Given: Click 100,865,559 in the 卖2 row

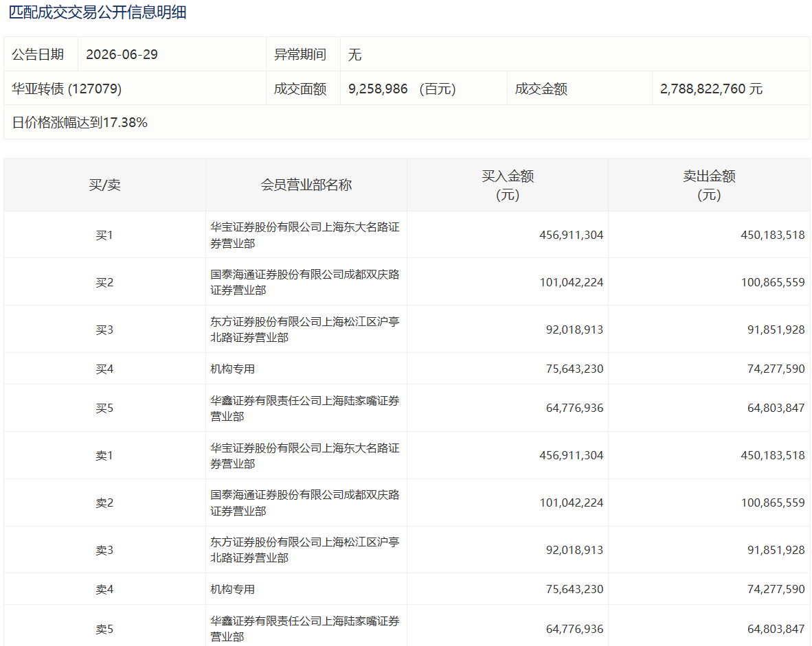Looking at the screenshot, I should [x=773, y=503].
